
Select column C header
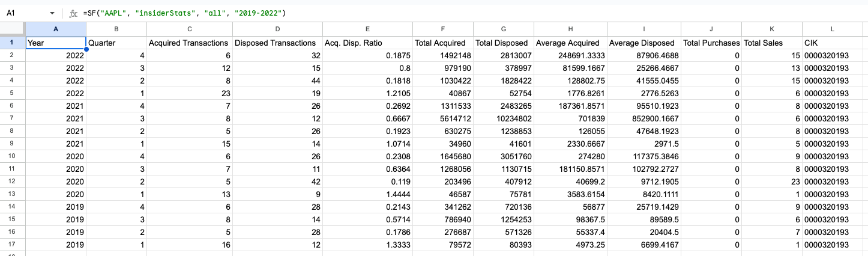(189, 29)
